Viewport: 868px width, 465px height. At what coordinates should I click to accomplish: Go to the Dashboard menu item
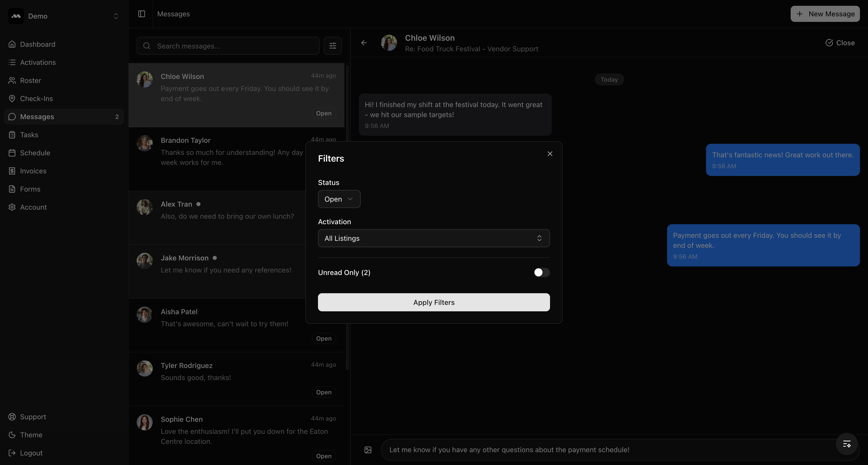point(37,44)
